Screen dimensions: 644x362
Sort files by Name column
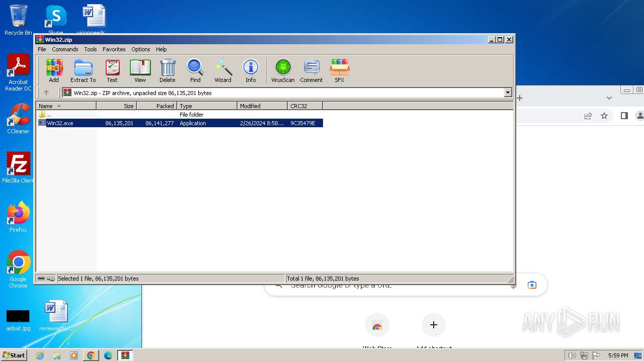[x=66, y=106]
